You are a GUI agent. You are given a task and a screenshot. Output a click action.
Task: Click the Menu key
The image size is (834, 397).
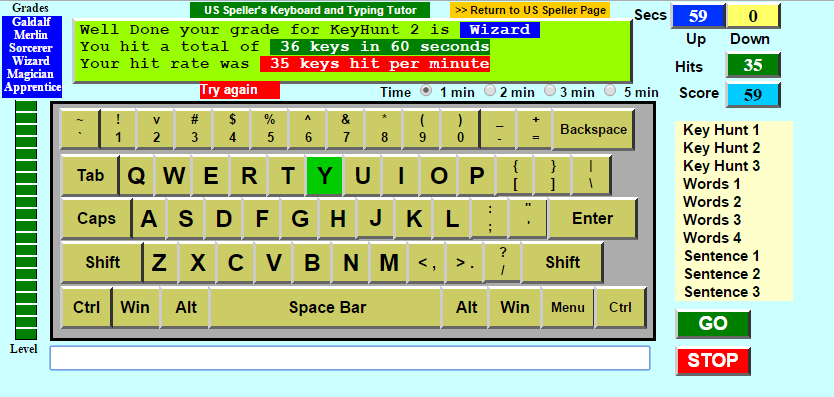(568, 308)
